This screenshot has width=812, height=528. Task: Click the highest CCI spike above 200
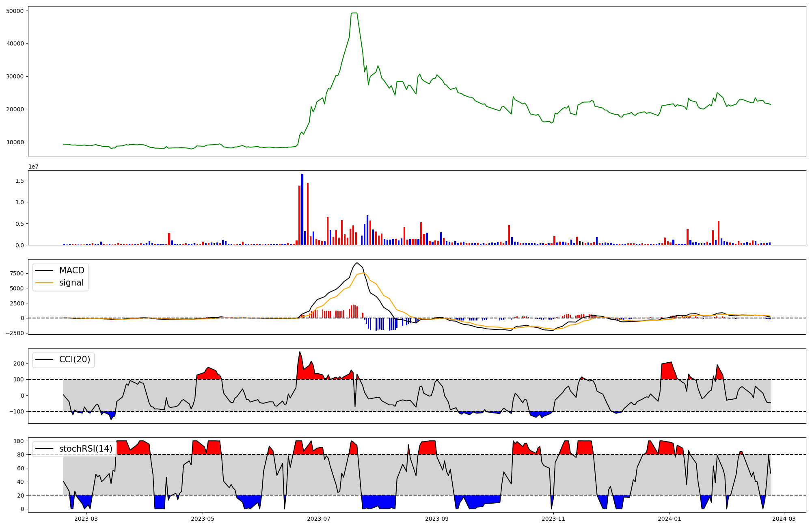coord(300,352)
